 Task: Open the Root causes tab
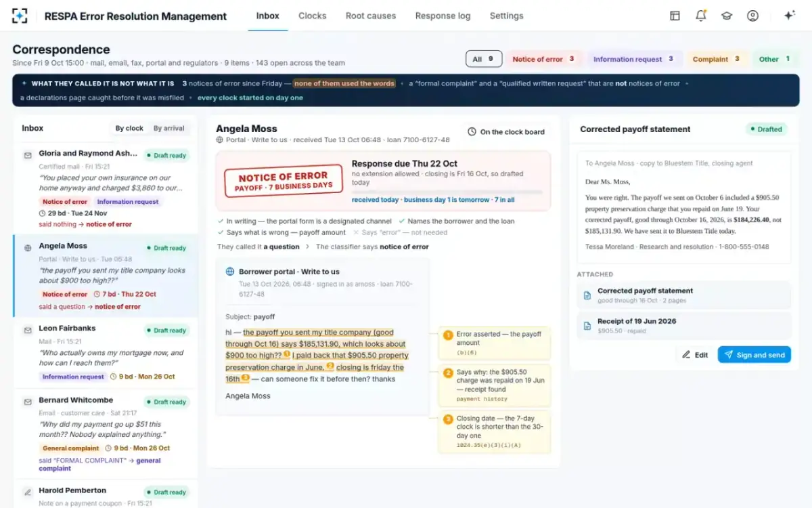(371, 16)
